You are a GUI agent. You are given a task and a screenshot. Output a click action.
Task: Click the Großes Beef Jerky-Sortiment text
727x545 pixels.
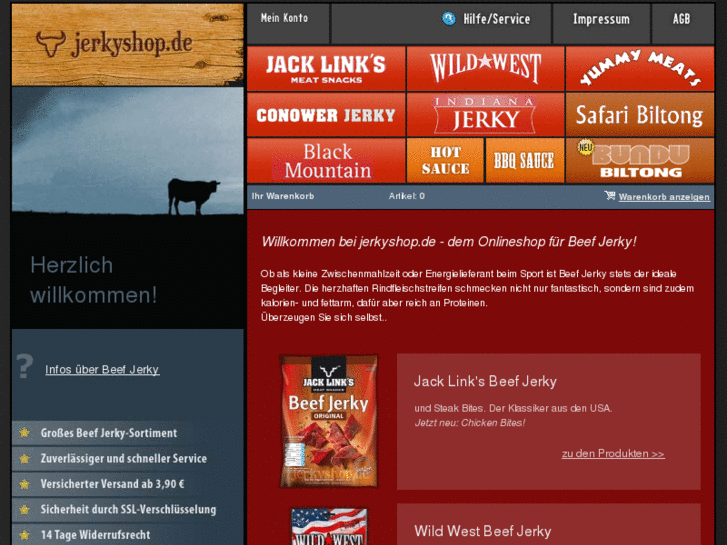[x=109, y=433]
